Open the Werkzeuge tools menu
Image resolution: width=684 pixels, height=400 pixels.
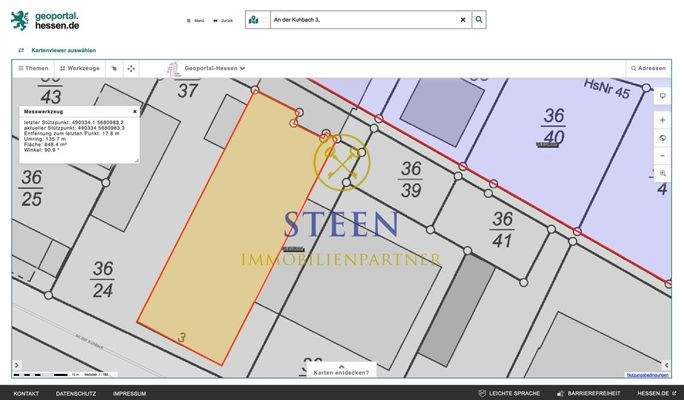coord(80,68)
